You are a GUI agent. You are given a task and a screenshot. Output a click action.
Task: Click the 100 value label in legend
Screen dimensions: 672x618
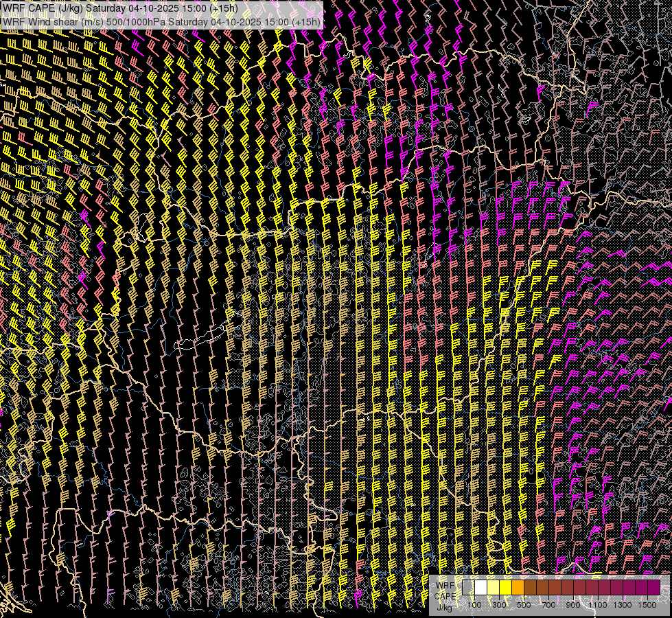(x=474, y=605)
